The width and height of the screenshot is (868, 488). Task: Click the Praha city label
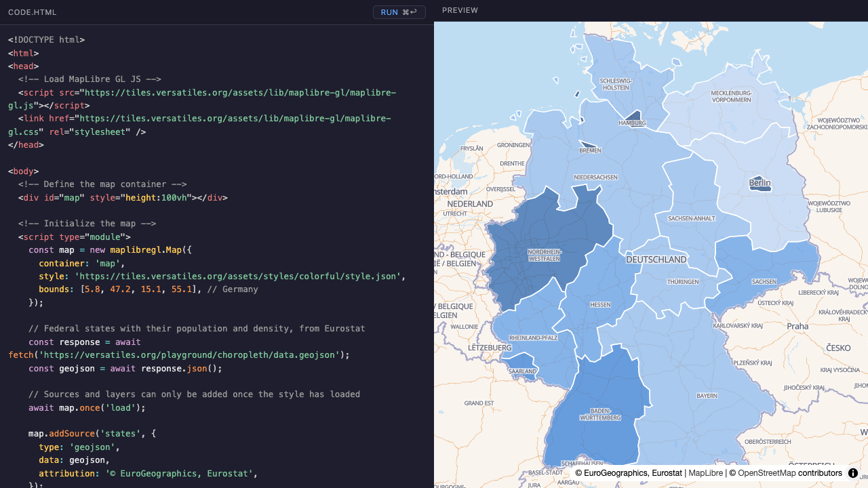(797, 326)
